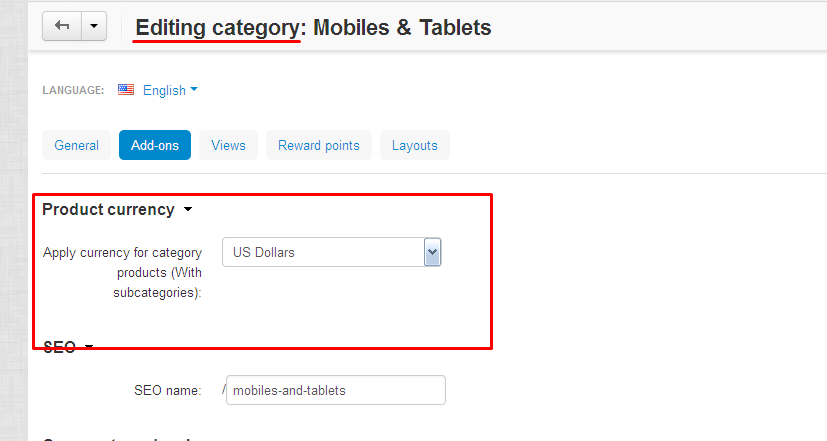Click the SEO name label
Viewport: 827px width, 441px height.
pos(168,390)
